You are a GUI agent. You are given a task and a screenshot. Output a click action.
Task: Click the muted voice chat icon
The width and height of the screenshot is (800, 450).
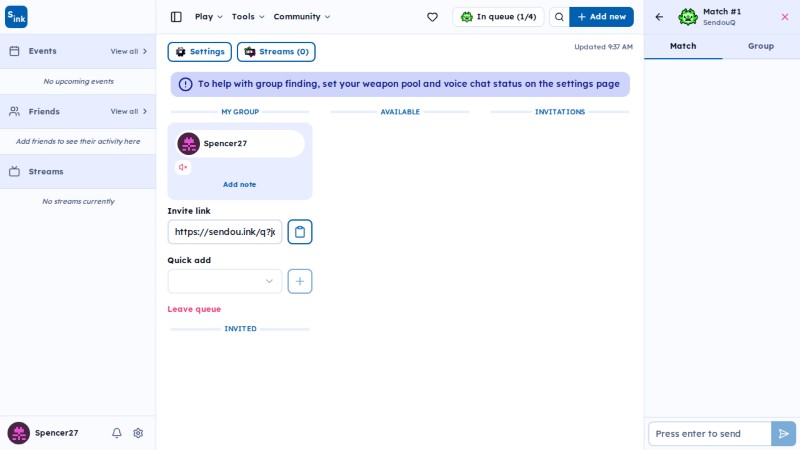[183, 167]
